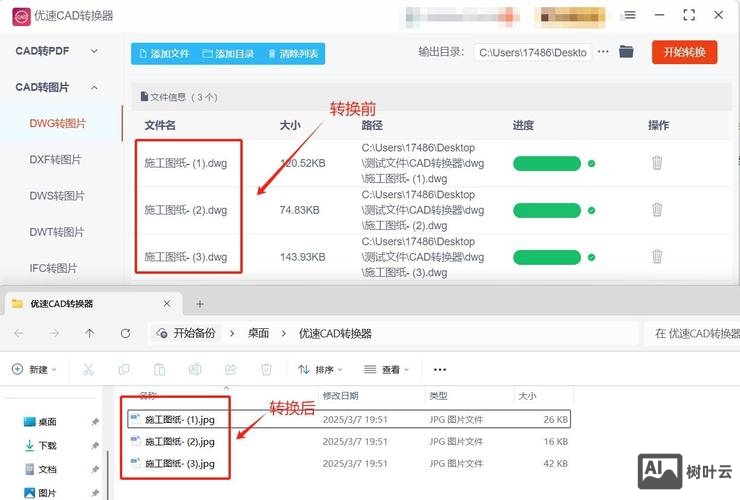This screenshot has height=500, width=740.
Task: Collapse the CAD转图片 sidebar section
Action: tap(94, 87)
